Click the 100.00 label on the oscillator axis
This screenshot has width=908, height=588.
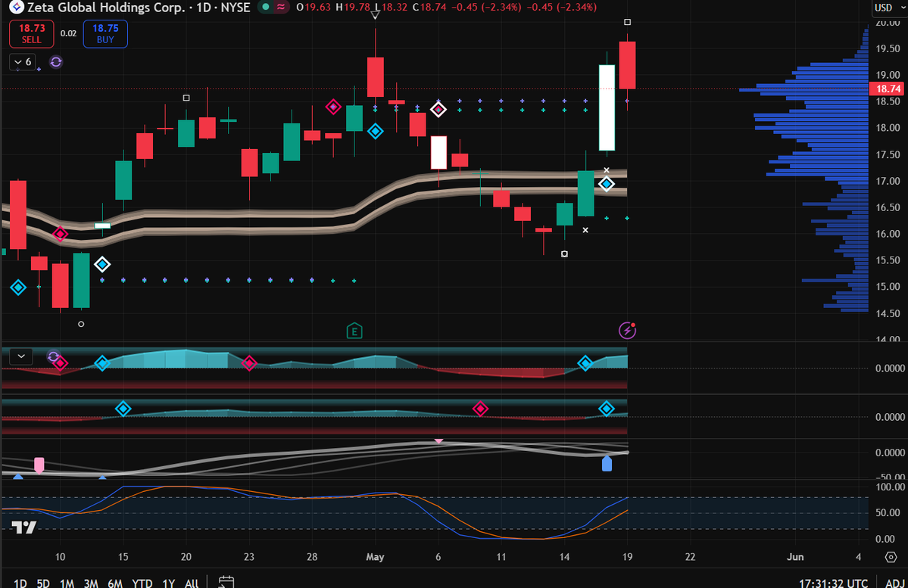coord(890,487)
